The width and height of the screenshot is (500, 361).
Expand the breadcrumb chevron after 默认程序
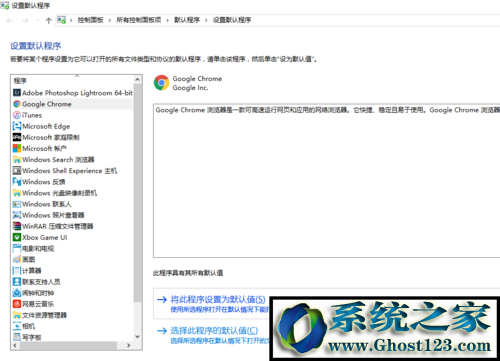206,20
